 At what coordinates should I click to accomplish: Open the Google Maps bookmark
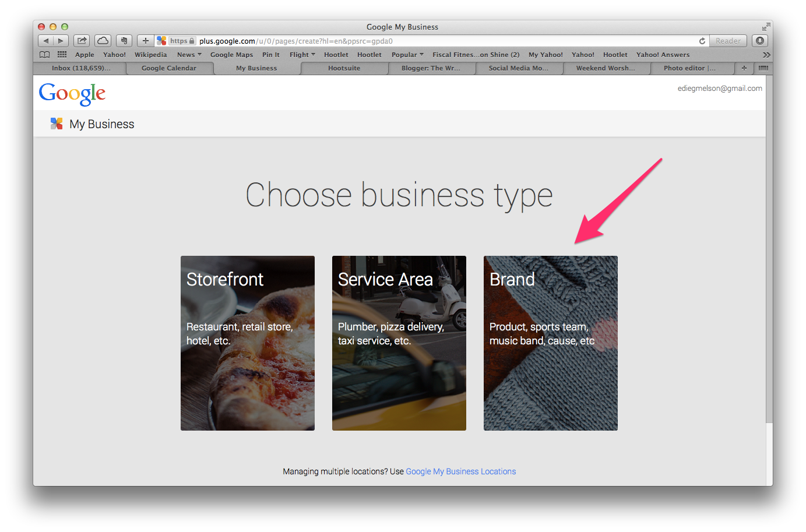231,55
